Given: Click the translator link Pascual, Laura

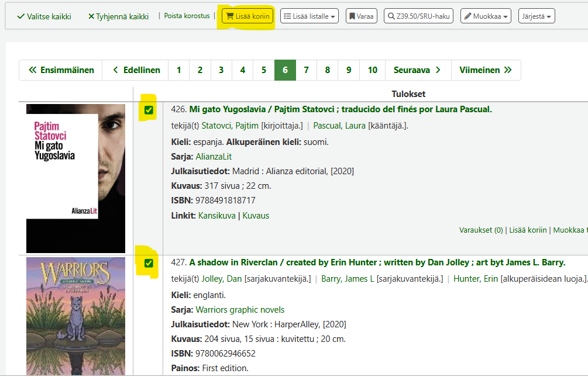Looking at the screenshot, I should tap(339, 126).
